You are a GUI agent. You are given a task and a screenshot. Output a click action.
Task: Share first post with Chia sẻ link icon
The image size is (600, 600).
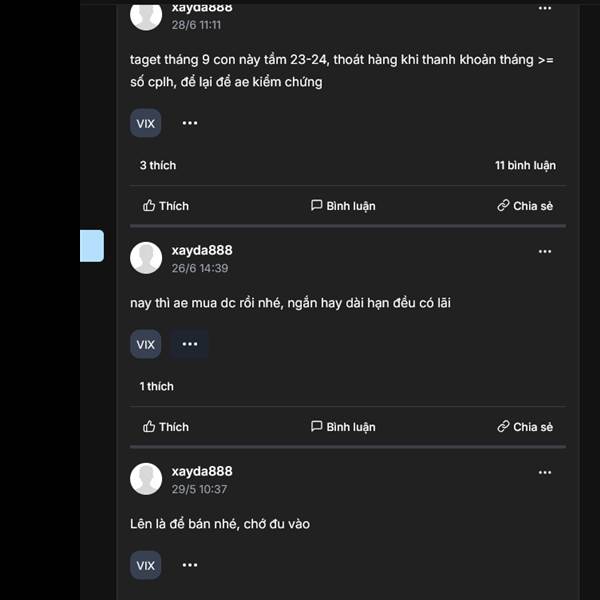pos(525,206)
